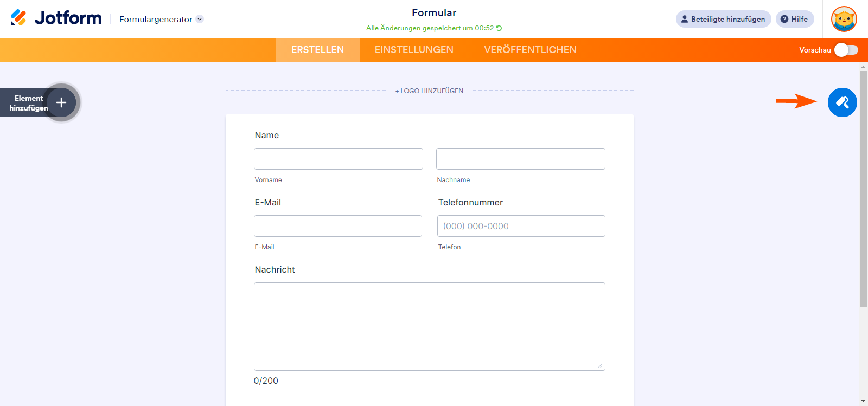Open the user avatar menu
The image size is (868, 406).
[844, 19]
